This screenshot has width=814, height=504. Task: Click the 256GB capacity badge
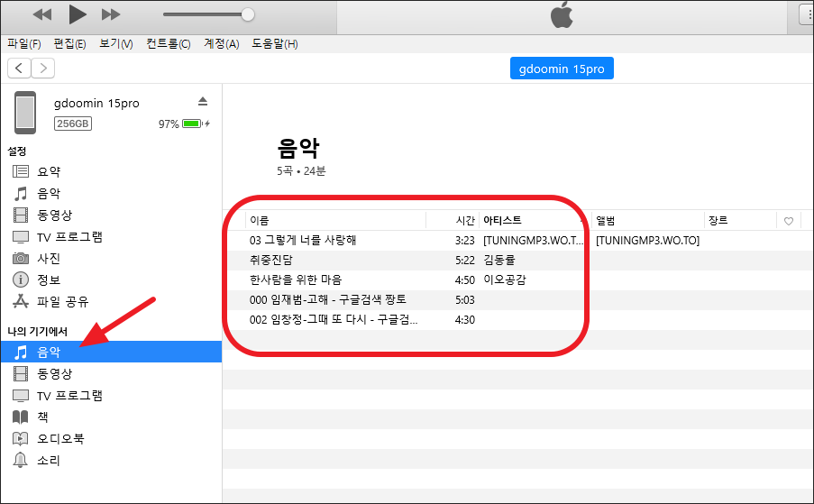(73, 124)
